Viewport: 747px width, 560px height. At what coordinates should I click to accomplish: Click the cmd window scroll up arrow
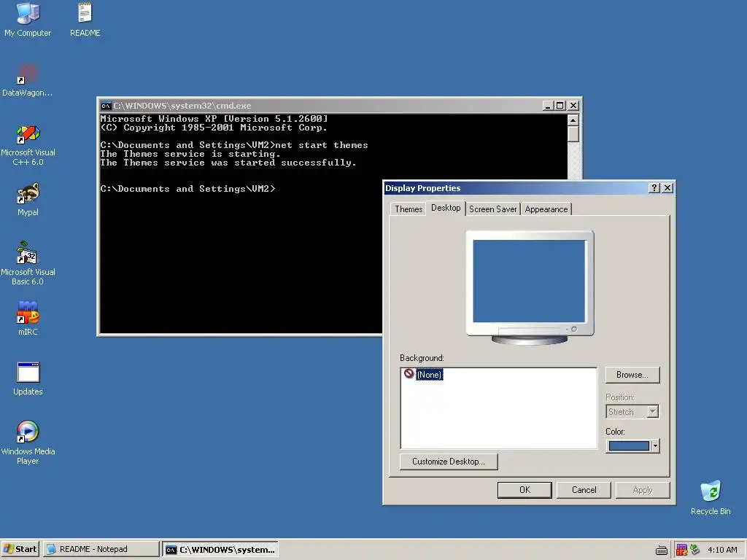click(x=573, y=120)
